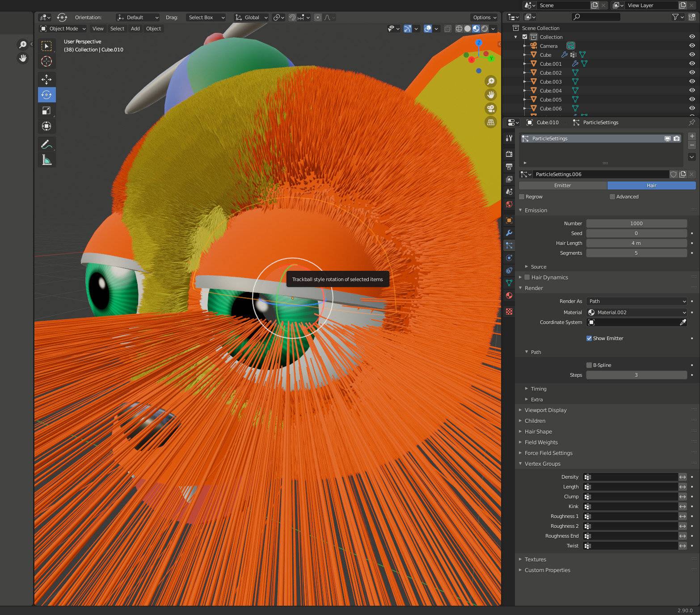
Task: Invert Density vertex group arrow
Action: [683, 477]
